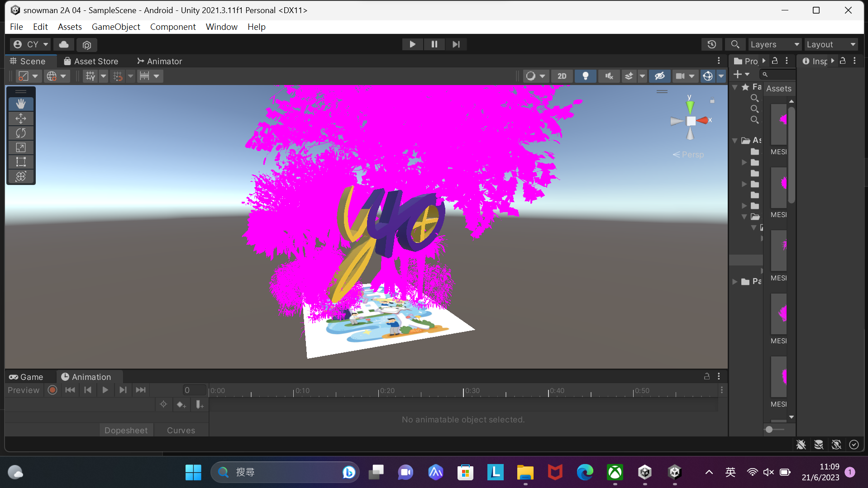Lock the Project panel

[x=775, y=61]
